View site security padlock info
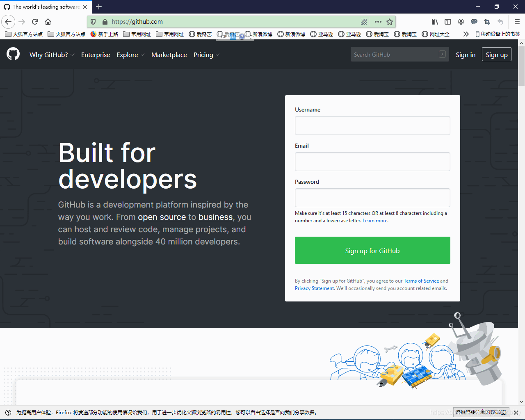 pyautogui.click(x=105, y=22)
